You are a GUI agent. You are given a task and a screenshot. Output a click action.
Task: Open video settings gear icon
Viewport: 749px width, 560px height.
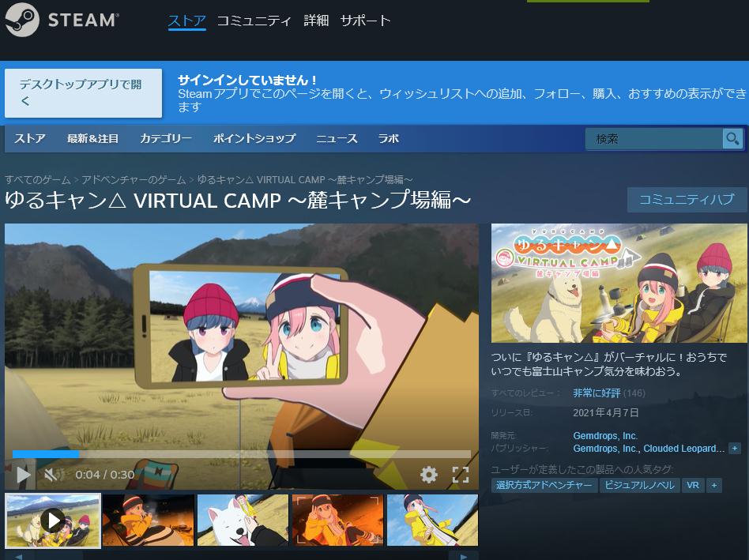coord(428,475)
